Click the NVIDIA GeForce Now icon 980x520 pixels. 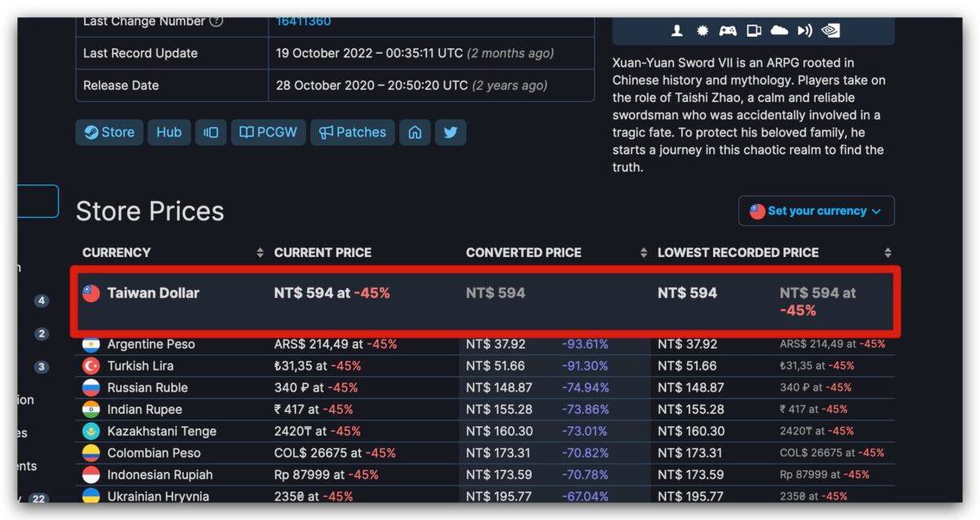831,31
